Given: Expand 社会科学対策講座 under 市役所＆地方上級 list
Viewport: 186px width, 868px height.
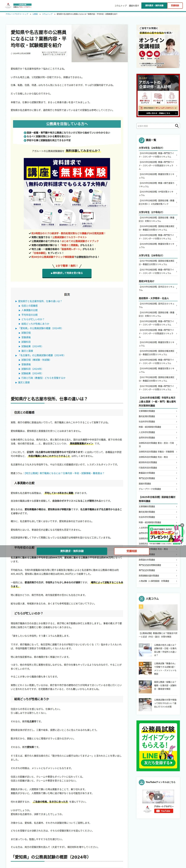Looking at the screenshot, I should tap(158, 422).
